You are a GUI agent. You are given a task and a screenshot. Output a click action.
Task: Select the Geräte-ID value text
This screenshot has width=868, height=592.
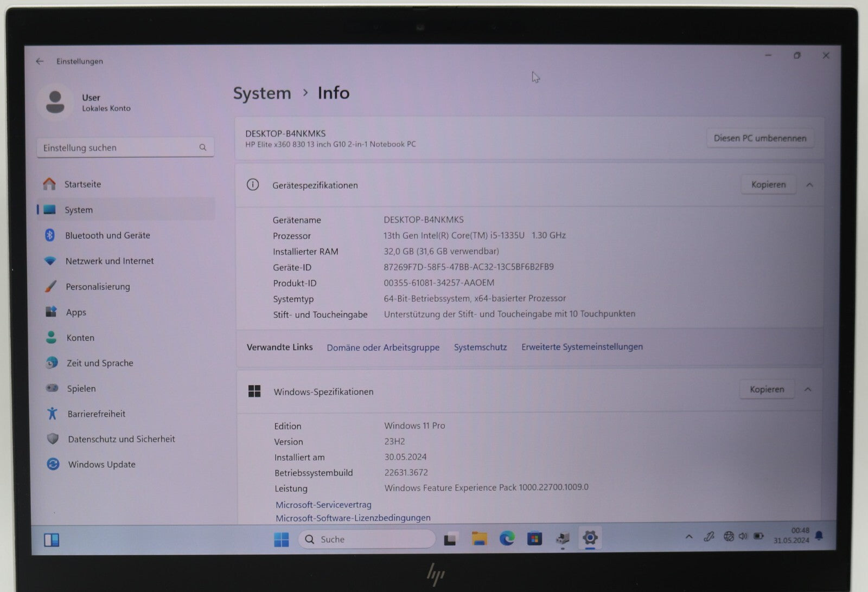pyautogui.click(x=469, y=267)
